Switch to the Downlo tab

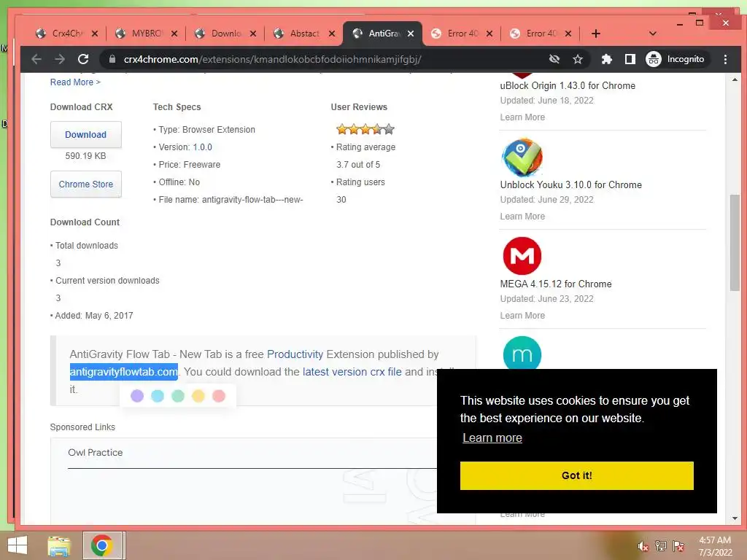coord(225,34)
